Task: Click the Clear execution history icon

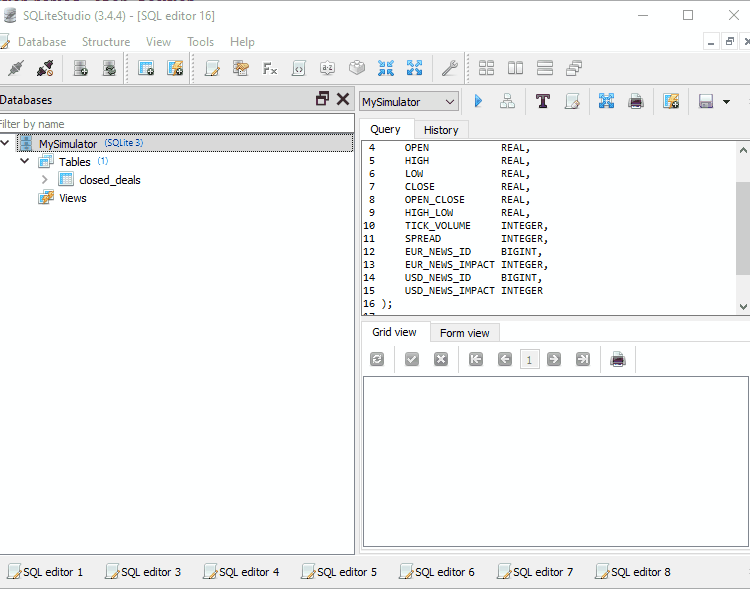Action: [x=572, y=101]
